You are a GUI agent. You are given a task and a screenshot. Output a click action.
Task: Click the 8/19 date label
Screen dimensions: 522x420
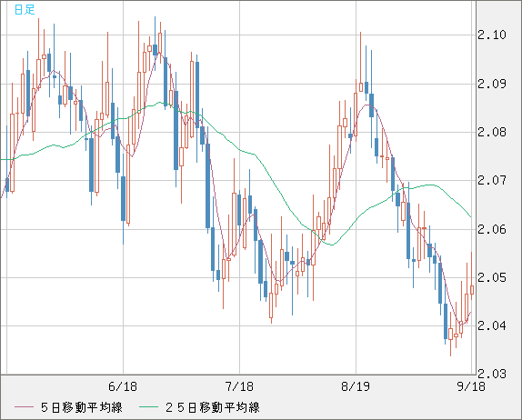(x=356, y=386)
